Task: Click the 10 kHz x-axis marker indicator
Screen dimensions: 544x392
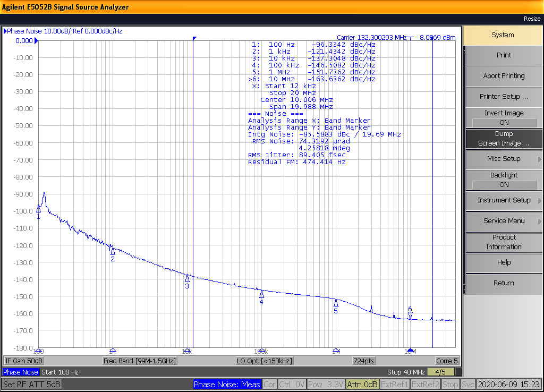Action: tap(188, 351)
